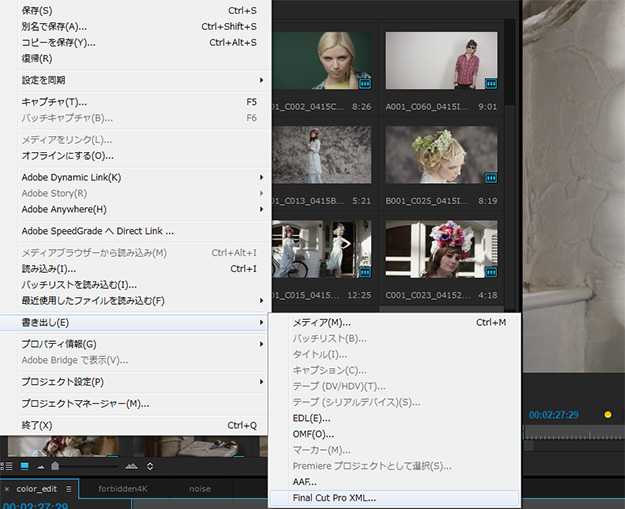Click the video badge on B001_C025 thumbnail
The image size is (625, 509).
490,177
